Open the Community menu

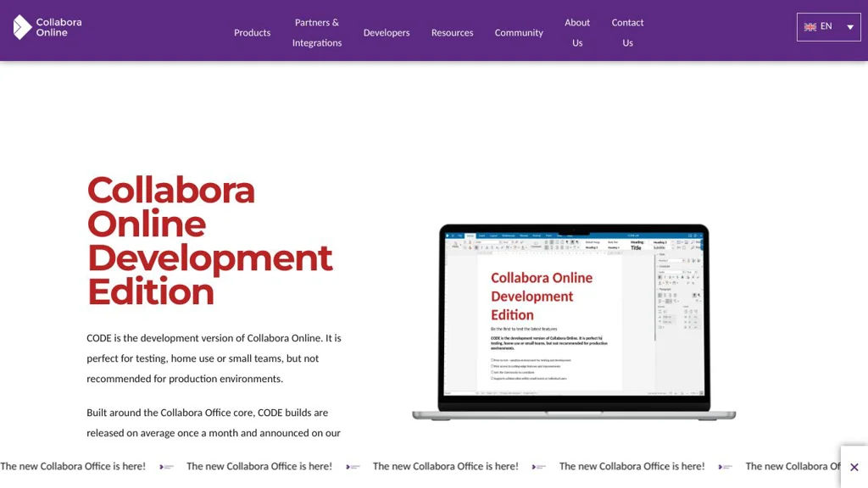[x=519, y=33]
